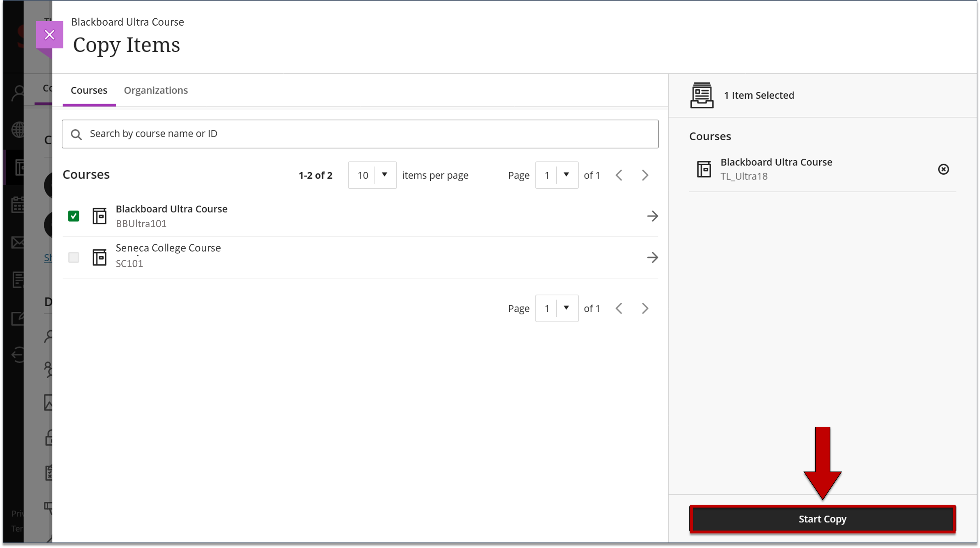The width and height of the screenshot is (980, 548).
Task: Go to previous page in top pagination
Action: point(619,175)
